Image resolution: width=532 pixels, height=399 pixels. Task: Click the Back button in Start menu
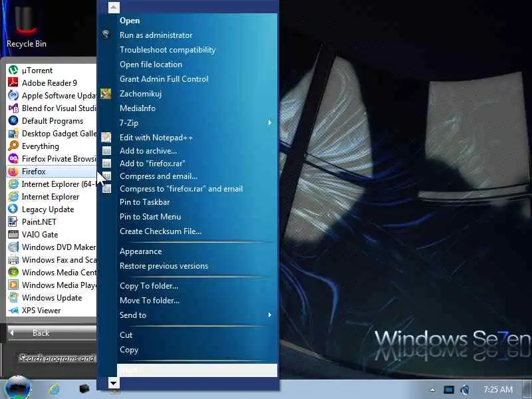[x=52, y=333]
